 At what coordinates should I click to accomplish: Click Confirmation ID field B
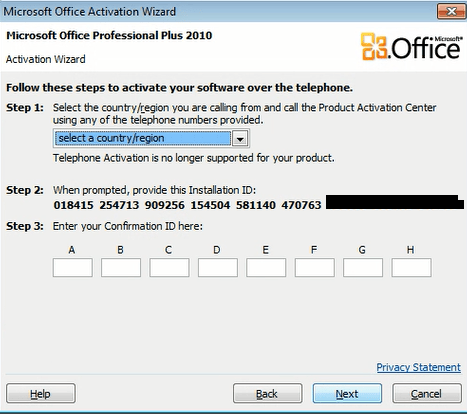(x=121, y=267)
